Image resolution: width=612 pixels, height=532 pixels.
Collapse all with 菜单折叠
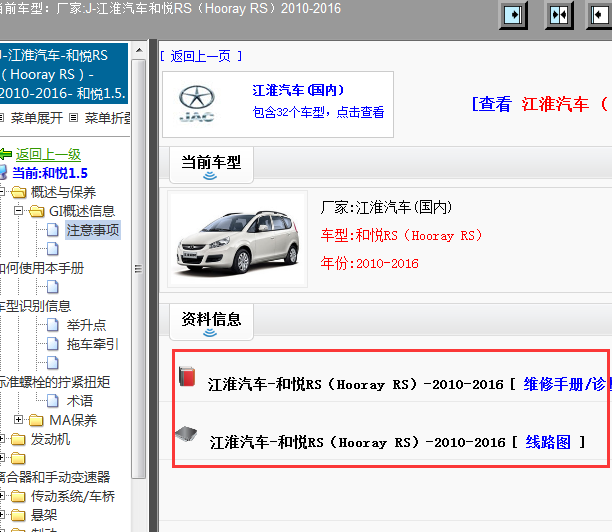click(108, 117)
